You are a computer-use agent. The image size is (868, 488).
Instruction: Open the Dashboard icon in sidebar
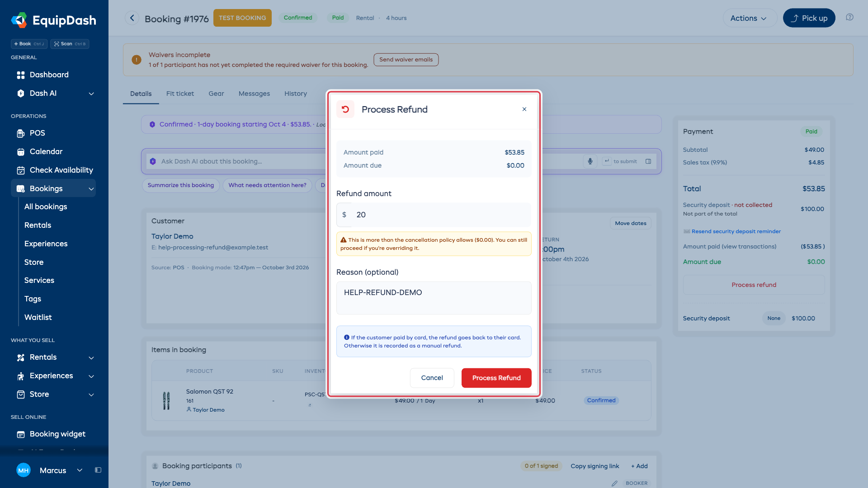pos(21,75)
